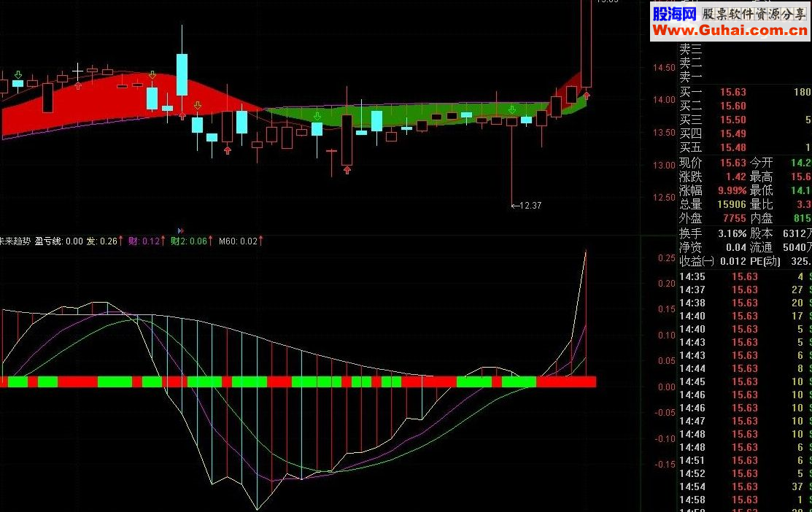Select the 外盘 value 7755
Screen dimensions: 812x512
tap(735, 219)
